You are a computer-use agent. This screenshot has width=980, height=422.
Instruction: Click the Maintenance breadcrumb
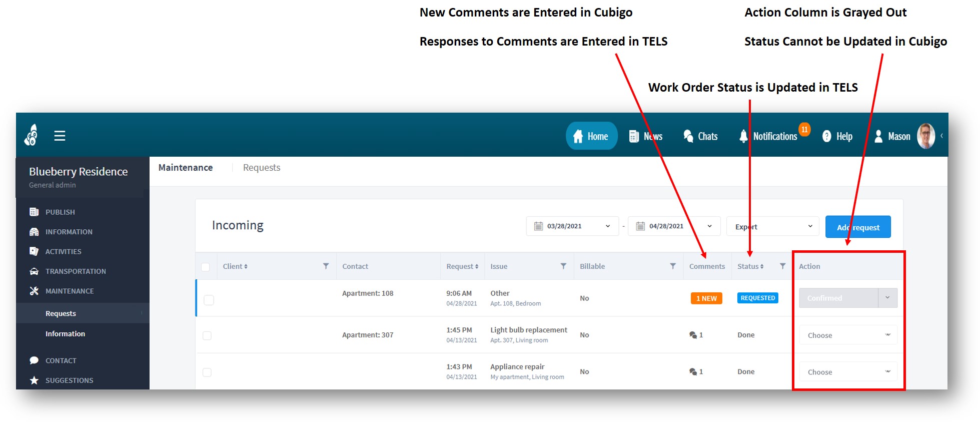186,168
